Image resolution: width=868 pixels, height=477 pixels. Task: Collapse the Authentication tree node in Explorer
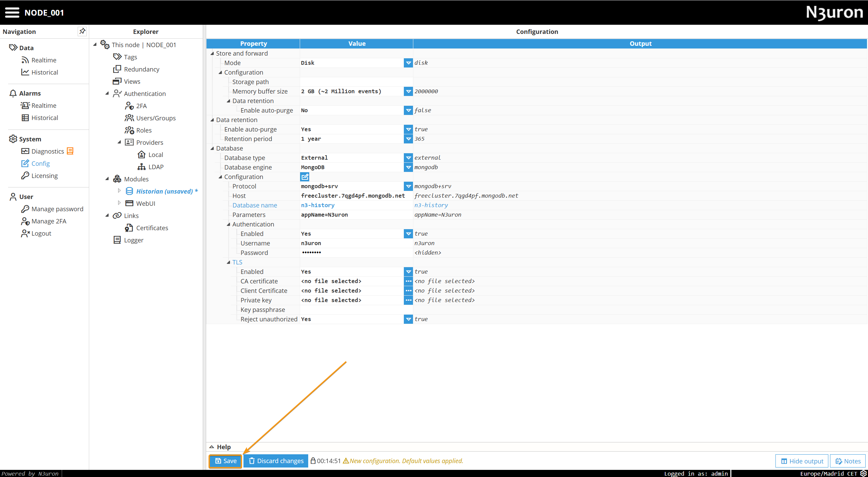(x=107, y=93)
